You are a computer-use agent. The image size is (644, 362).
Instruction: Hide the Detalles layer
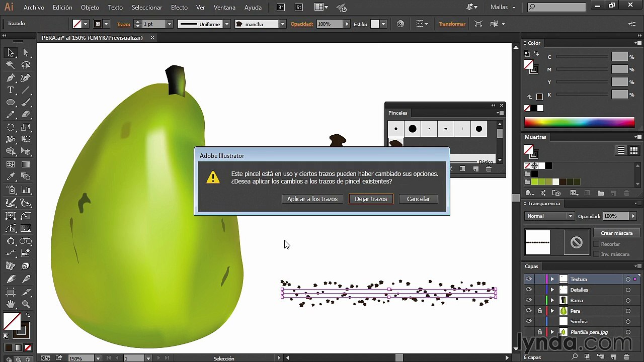coord(528,290)
